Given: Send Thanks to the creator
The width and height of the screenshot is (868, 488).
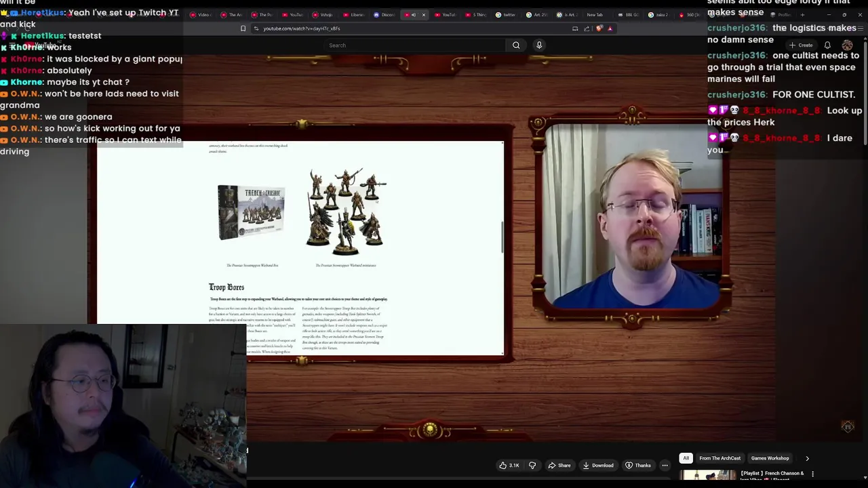Looking at the screenshot, I should pyautogui.click(x=637, y=466).
